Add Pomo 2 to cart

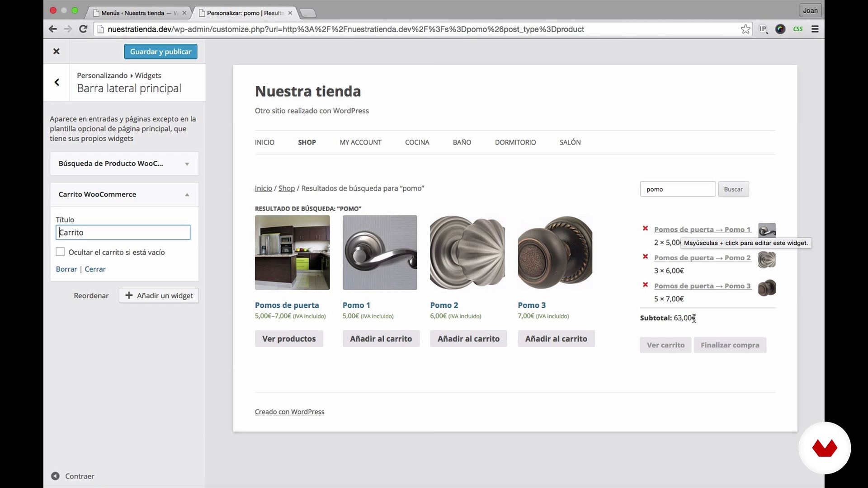click(468, 338)
